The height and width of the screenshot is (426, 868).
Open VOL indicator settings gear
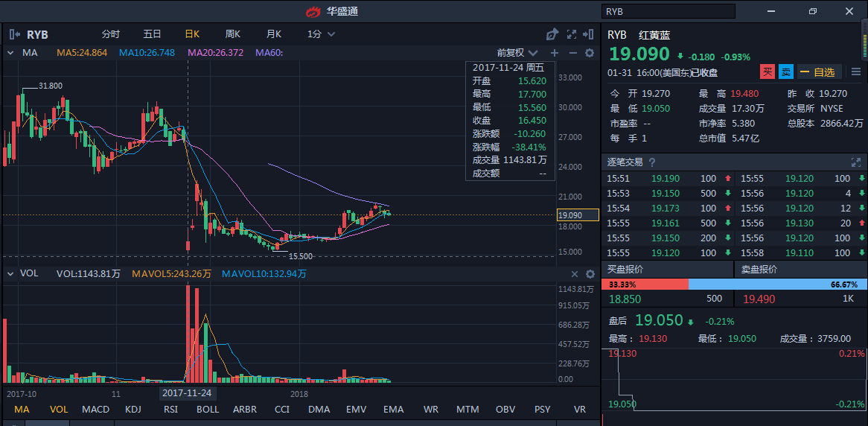coord(590,274)
